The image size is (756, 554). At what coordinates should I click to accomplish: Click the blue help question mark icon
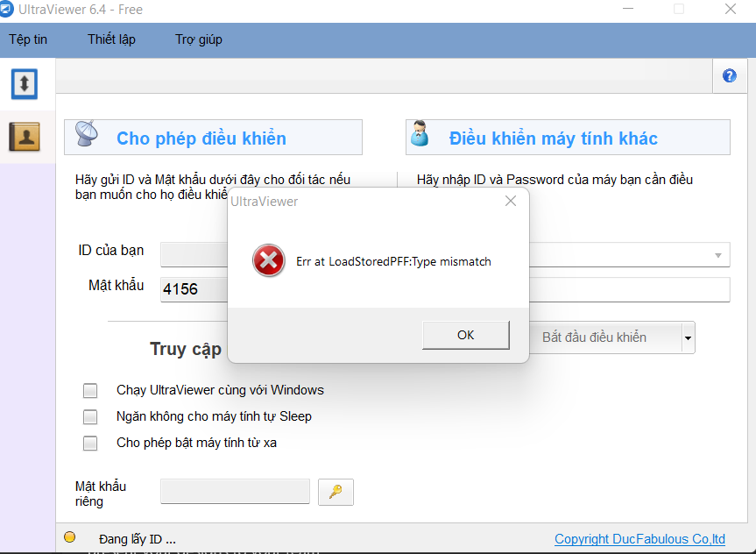pos(729,75)
